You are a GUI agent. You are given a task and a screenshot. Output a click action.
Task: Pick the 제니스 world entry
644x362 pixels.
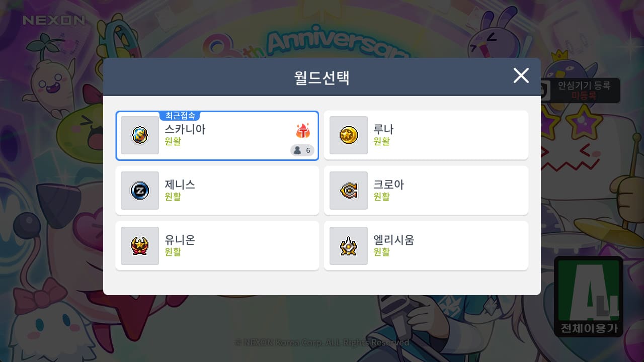pyautogui.click(x=217, y=191)
